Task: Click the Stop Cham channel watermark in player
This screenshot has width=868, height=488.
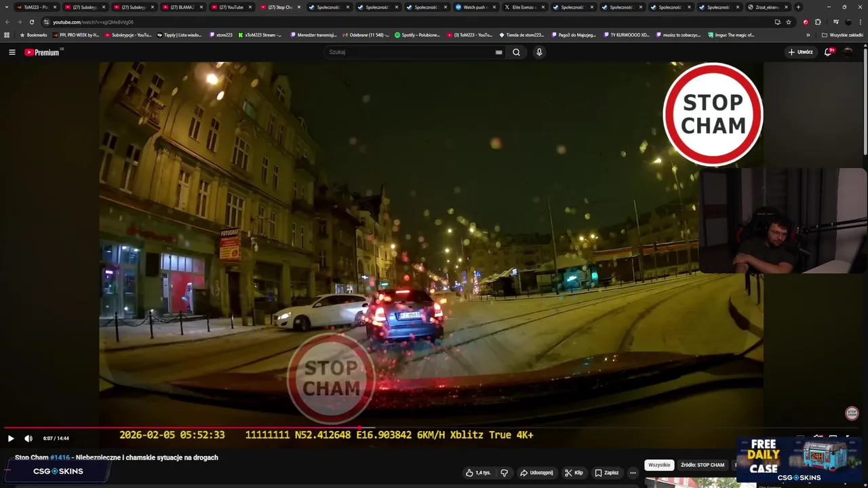Action: coord(852,413)
